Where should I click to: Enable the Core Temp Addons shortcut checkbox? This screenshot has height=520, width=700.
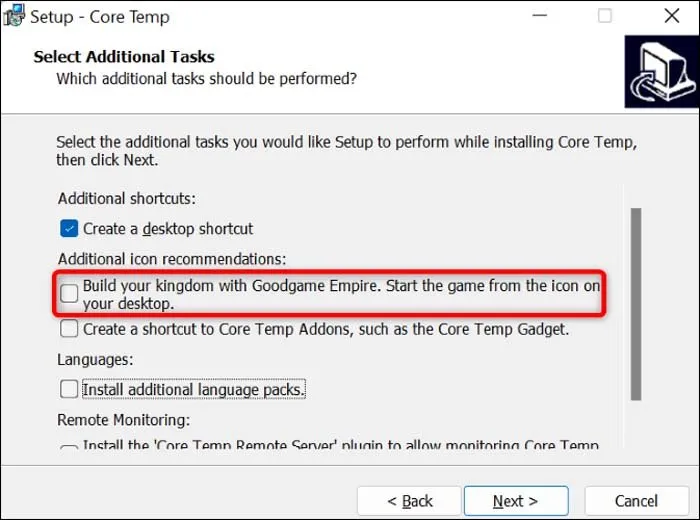tap(69, 328)
